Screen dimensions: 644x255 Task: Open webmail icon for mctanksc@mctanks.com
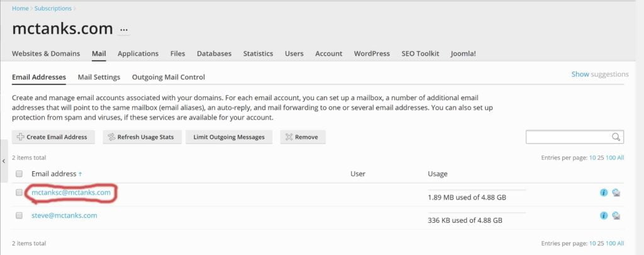coord(616,193)
